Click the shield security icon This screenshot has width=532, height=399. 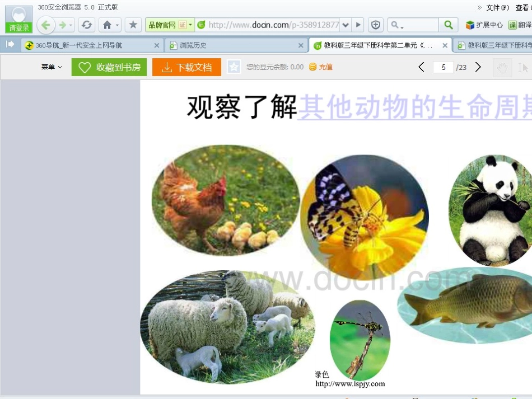pos(376,25)
